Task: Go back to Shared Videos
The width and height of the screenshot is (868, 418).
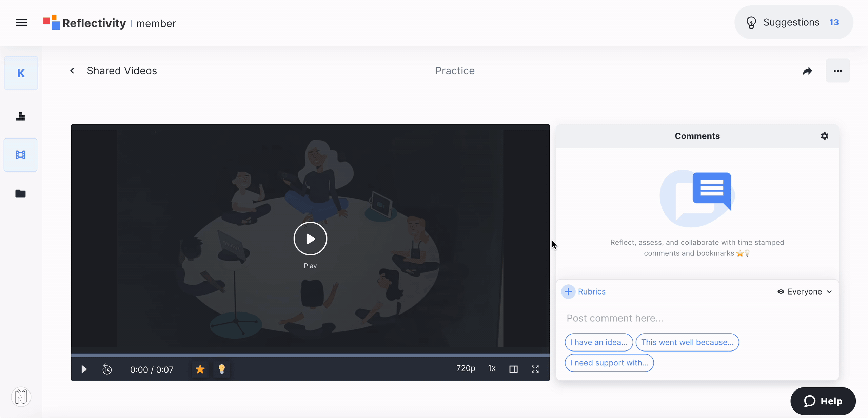Action: 72,71
